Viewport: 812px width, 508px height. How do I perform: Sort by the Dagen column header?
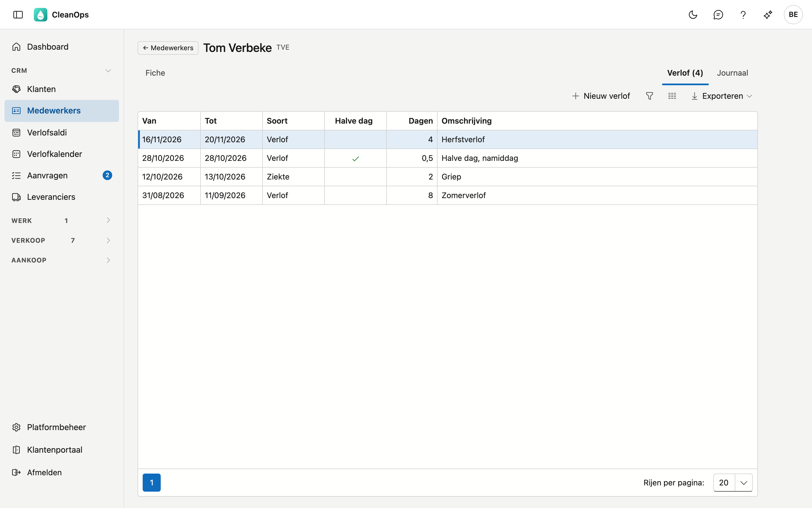[412, 121]
